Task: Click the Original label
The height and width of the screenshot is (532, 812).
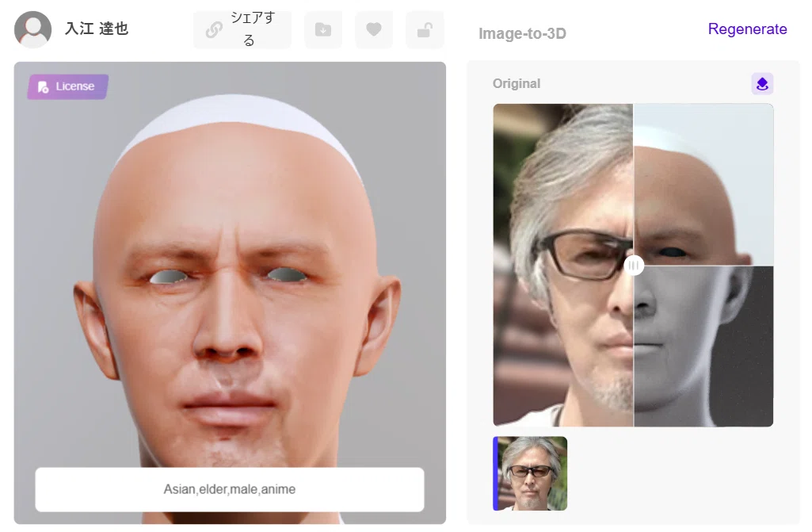Action: pos(517,83)
